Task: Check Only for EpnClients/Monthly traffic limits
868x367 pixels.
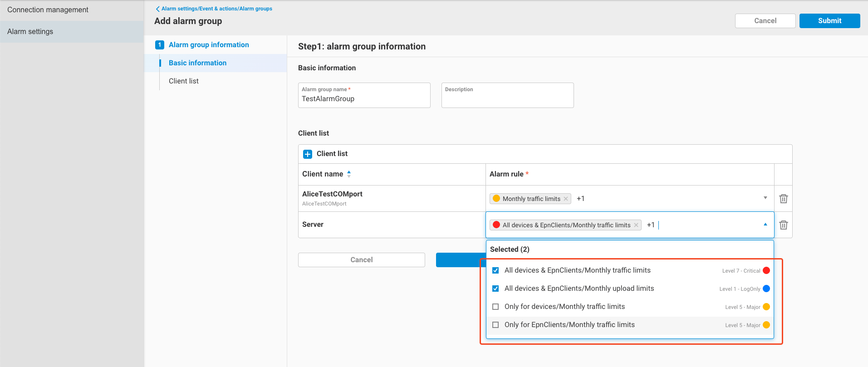Action: coord(495,325)
